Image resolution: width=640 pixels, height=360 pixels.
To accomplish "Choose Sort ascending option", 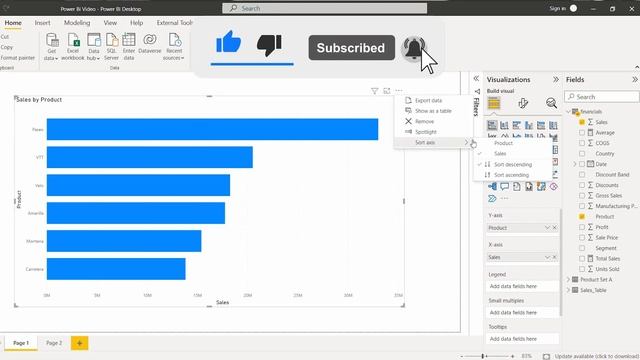I will [512, 175].
